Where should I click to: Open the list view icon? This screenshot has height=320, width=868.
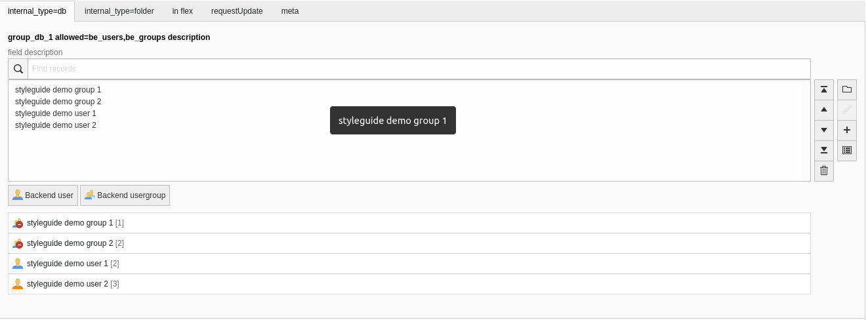tap(847, 151)
